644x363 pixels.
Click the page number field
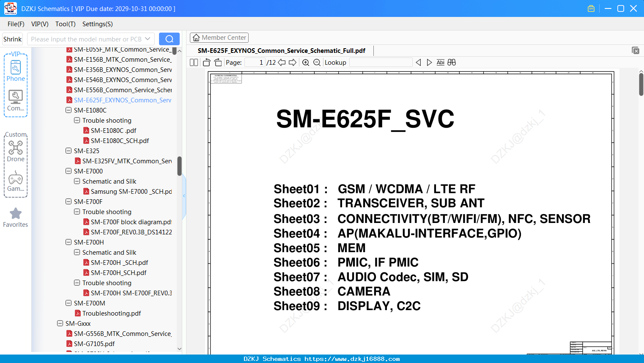click(255, 63)
